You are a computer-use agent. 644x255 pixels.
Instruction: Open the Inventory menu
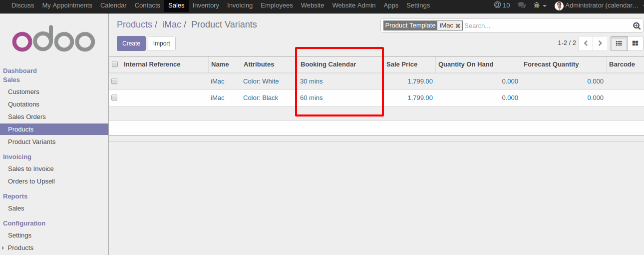point(206,5)
